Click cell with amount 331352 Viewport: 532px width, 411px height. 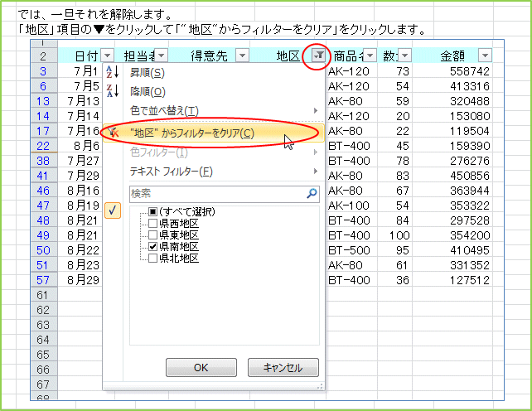(x=452, y=265)
